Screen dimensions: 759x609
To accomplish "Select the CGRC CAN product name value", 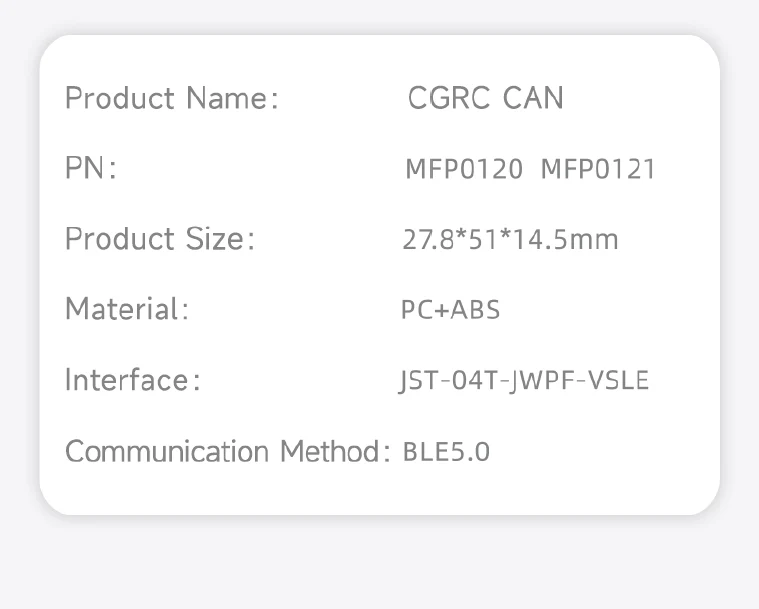I will (x=485, y=98).
